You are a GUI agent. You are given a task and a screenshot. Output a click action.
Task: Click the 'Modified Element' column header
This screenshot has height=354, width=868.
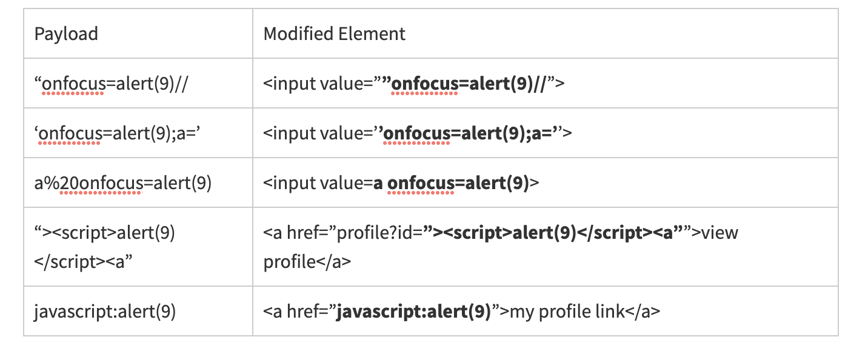pyautogui.click(x=334, y=34)
